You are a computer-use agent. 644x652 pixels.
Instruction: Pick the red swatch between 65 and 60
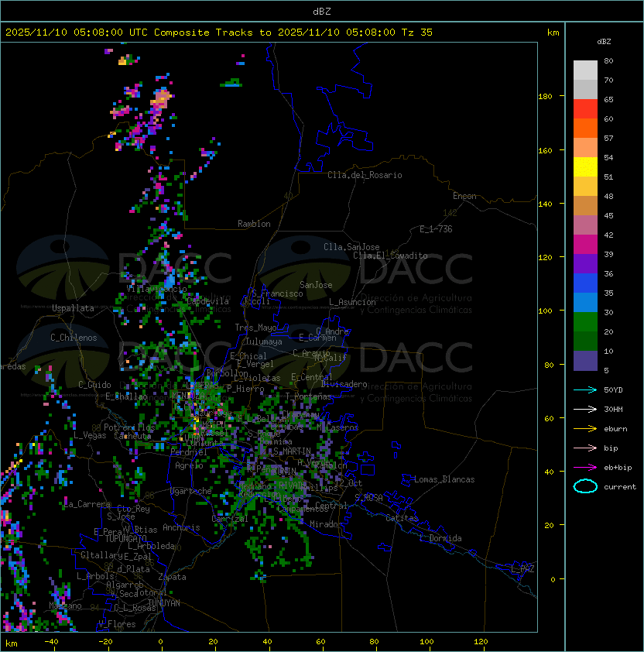(585, 109)
